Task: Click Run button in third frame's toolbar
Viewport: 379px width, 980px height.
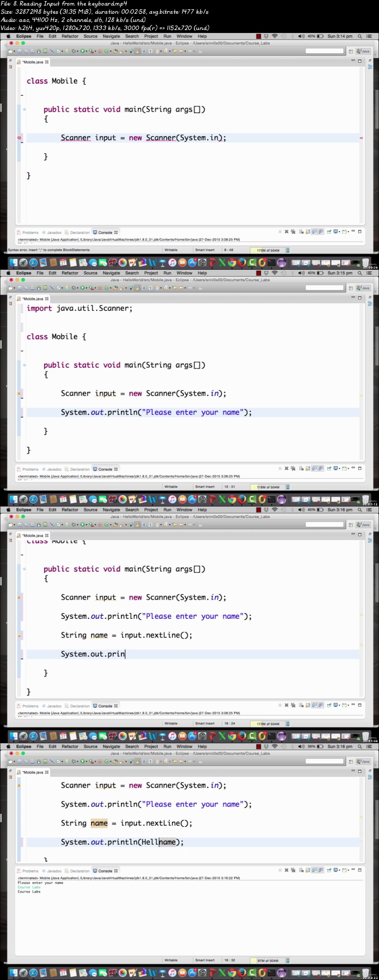Action: click(82, 524)
